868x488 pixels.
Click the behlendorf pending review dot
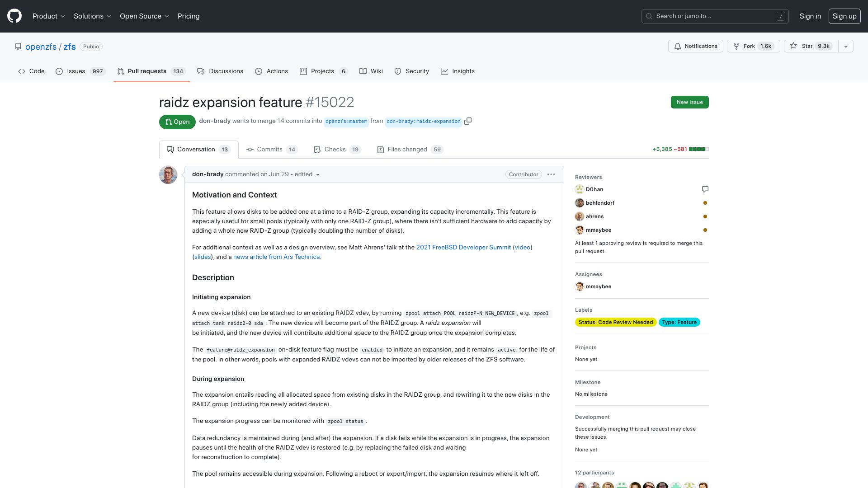pos(705,203)
